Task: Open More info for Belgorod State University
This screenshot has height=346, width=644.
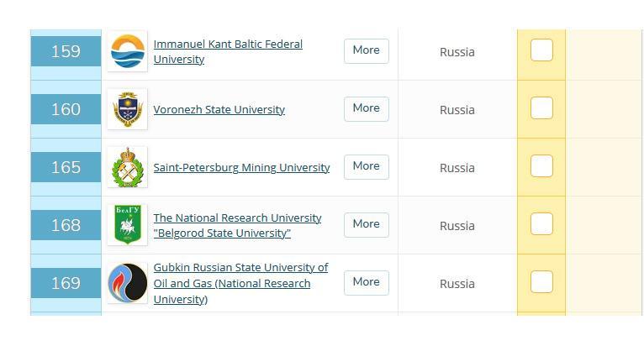Action: pos(366,224)
